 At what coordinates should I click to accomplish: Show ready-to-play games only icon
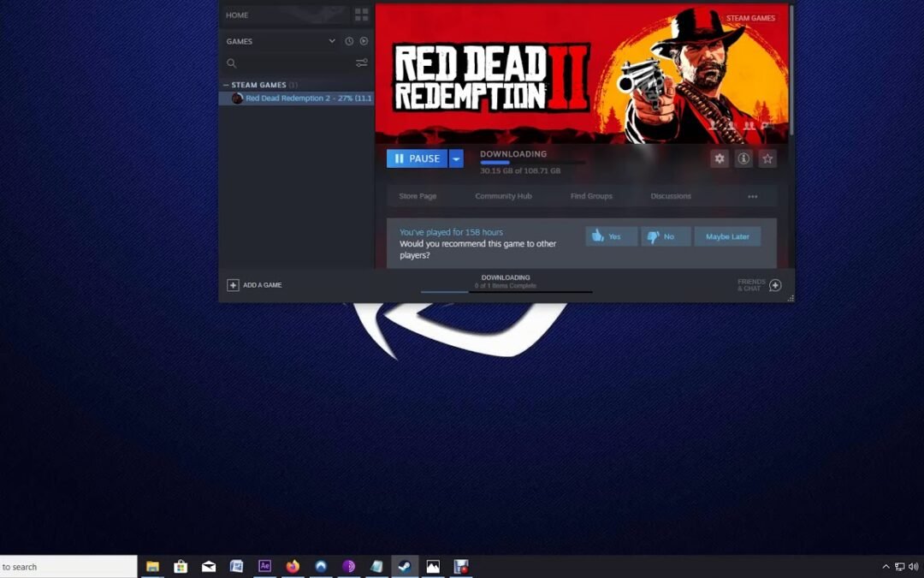point(364,41)
